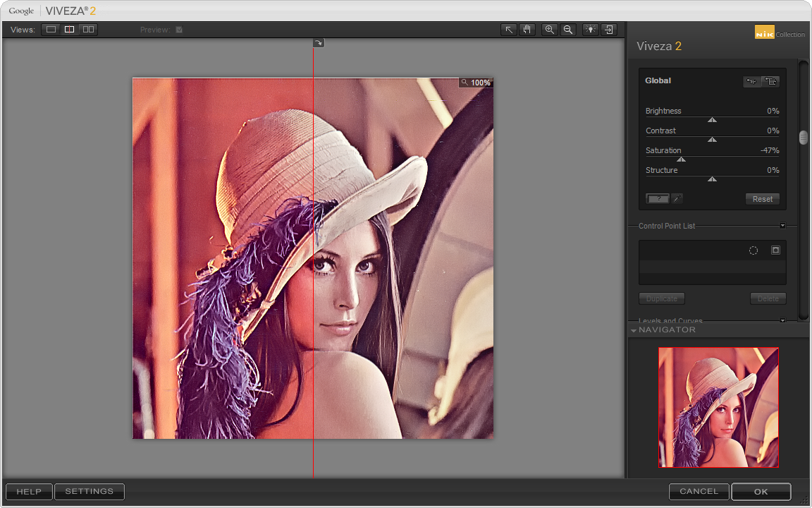Open the color swatch with the question mark
Screen dimensions: 812x508
[658, 198]
